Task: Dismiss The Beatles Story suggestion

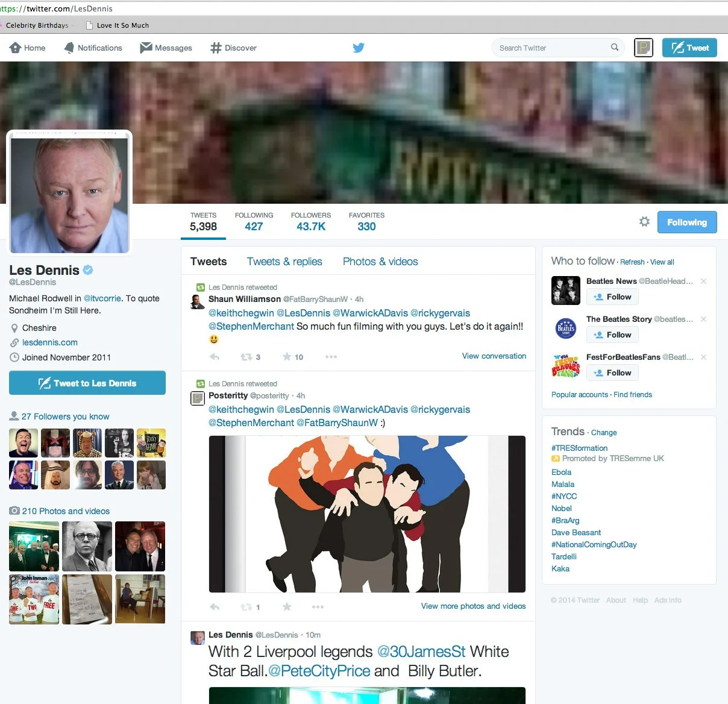Action: (703, 319)
